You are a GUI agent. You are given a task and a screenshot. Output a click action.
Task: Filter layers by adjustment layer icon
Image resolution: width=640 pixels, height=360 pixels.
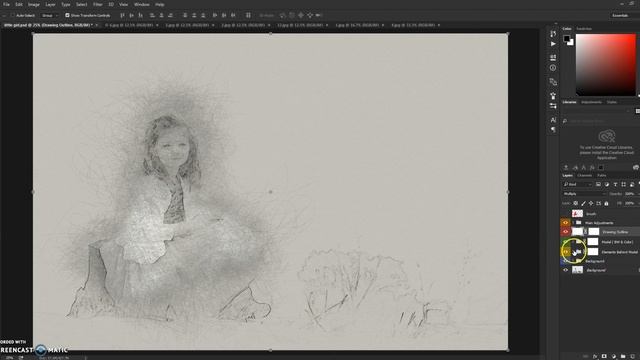[x=607, y=184]
